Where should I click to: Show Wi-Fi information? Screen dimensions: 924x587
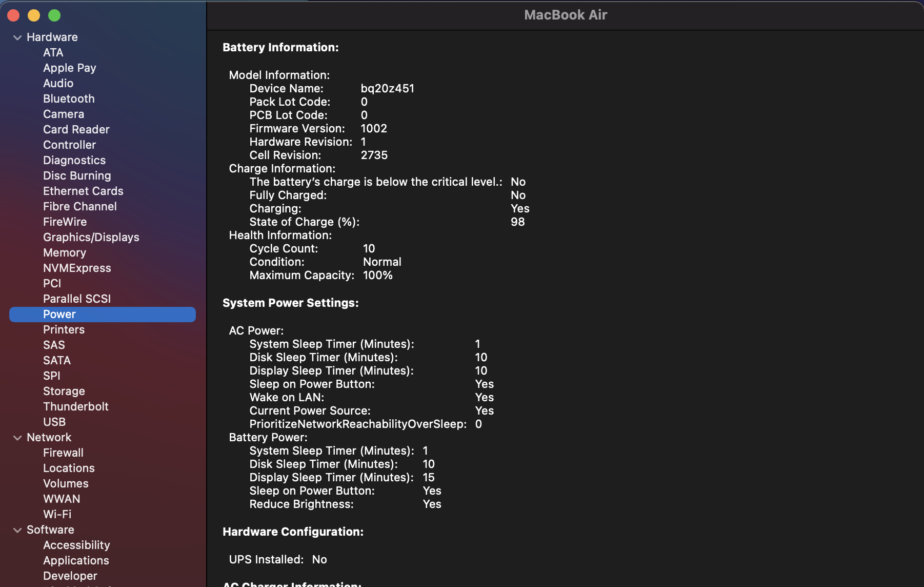(x=57, y=515)
